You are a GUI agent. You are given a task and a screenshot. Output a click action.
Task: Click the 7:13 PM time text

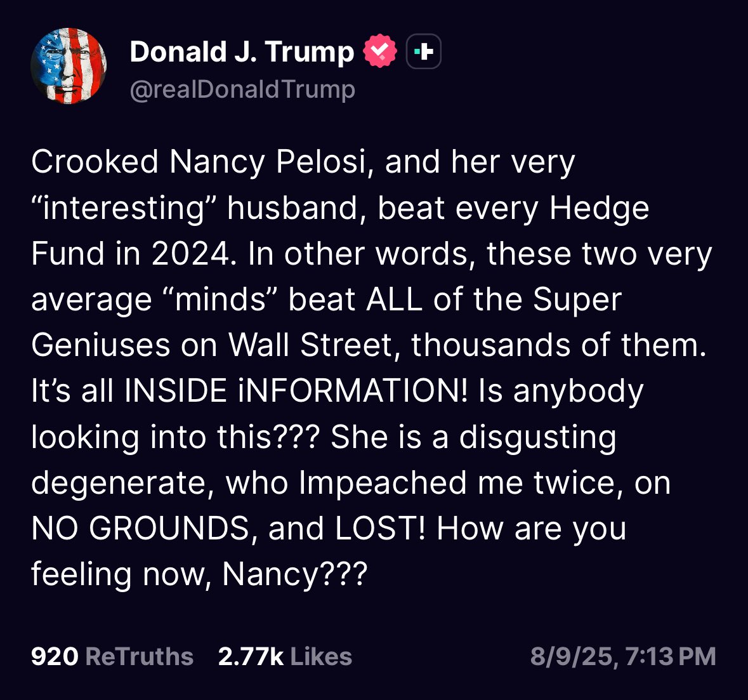point(671,657)
